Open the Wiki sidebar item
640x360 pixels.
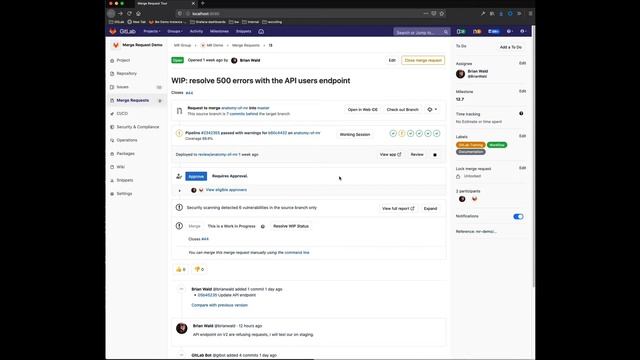pyautogui.click(x=120, y=167)
